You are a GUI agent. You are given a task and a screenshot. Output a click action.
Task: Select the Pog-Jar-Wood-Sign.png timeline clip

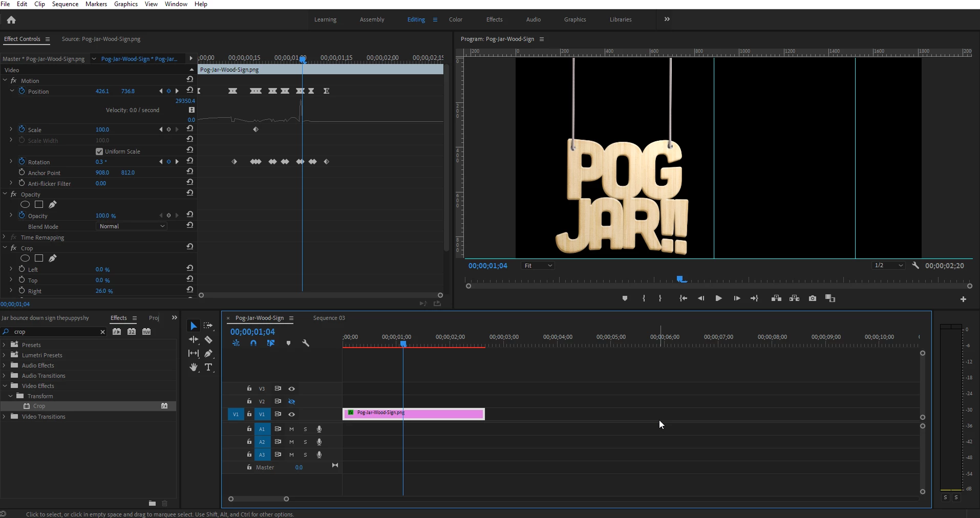(x=414, y=414)
